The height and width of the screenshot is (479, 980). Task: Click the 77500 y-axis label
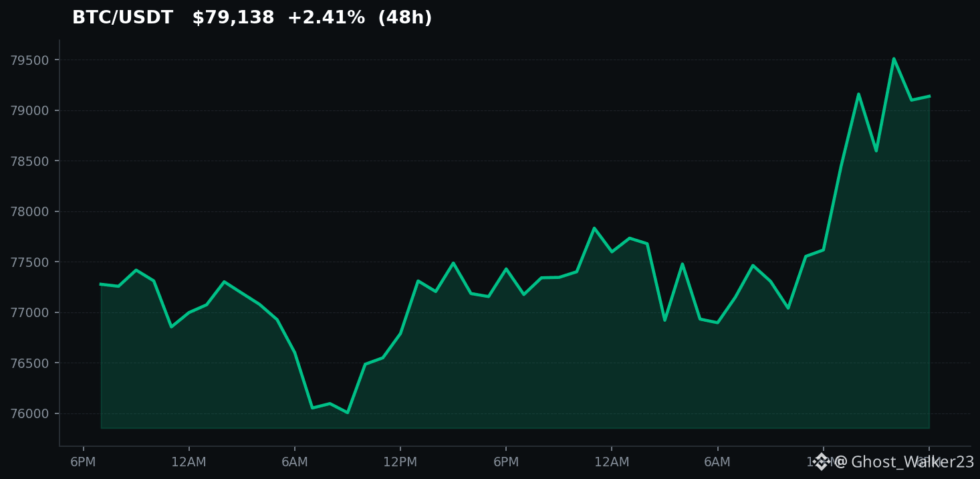(x=30, y=262)
